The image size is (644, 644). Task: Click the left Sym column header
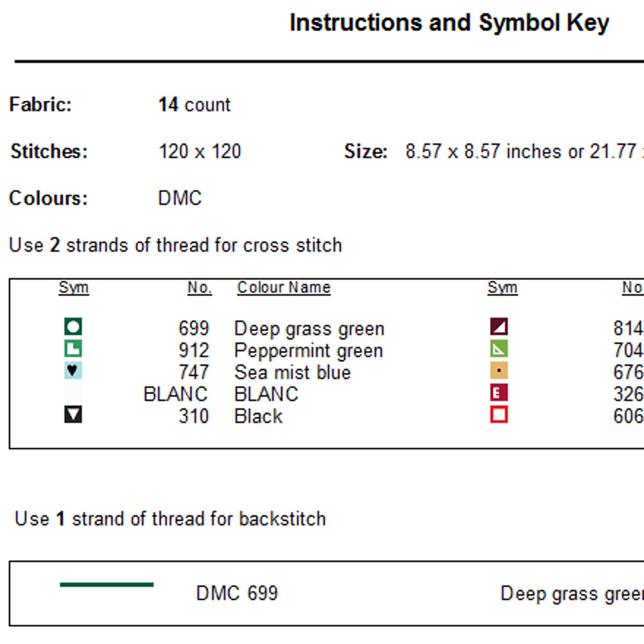pos(73,288)
